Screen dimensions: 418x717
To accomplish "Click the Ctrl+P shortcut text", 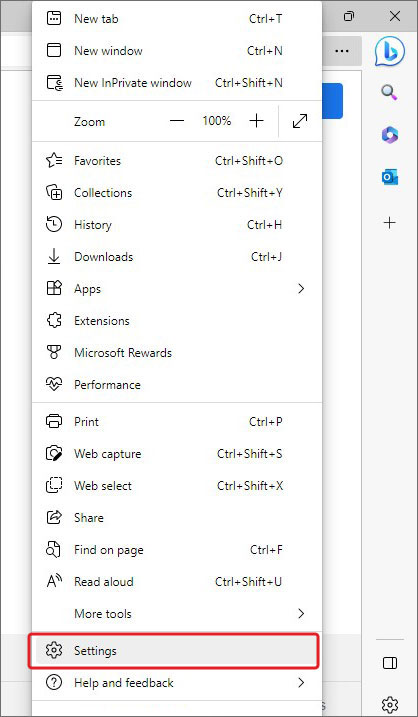I will [266, 421].
